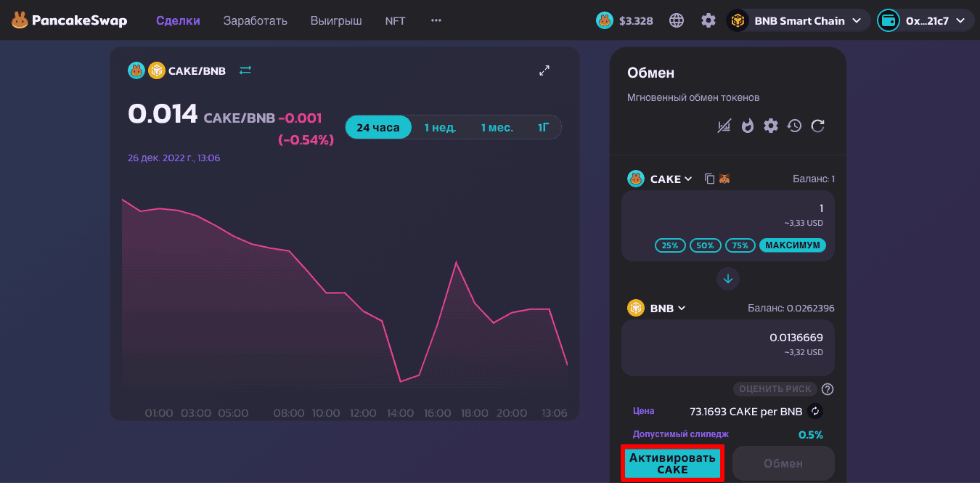Open the Выигрыш menu
Viewport: 980px width, 485px height.
pyautogui.click(x=336, y=20)
